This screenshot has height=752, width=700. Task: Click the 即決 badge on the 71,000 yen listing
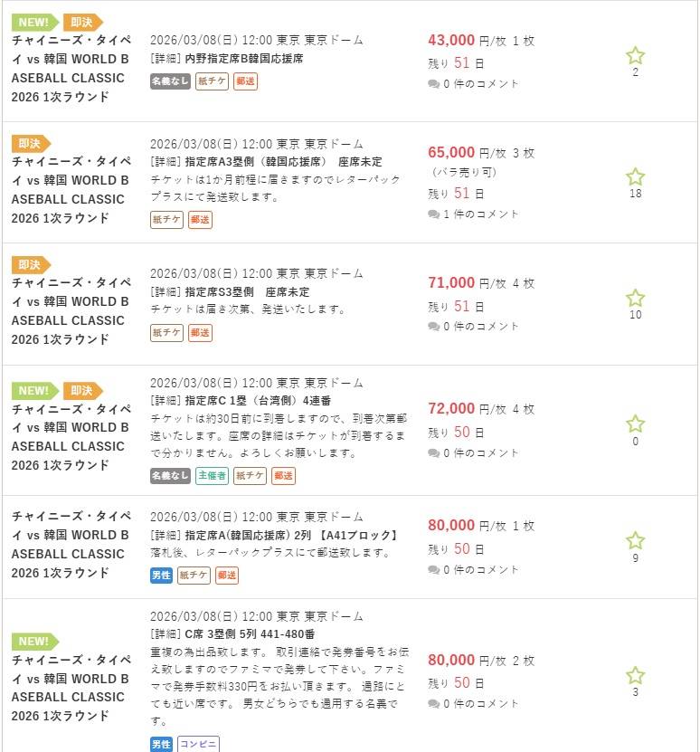(31, 265)
